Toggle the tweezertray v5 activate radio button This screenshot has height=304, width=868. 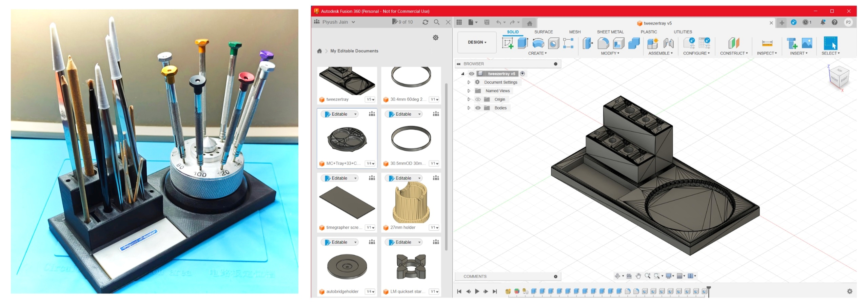click(x=522, y=74)
